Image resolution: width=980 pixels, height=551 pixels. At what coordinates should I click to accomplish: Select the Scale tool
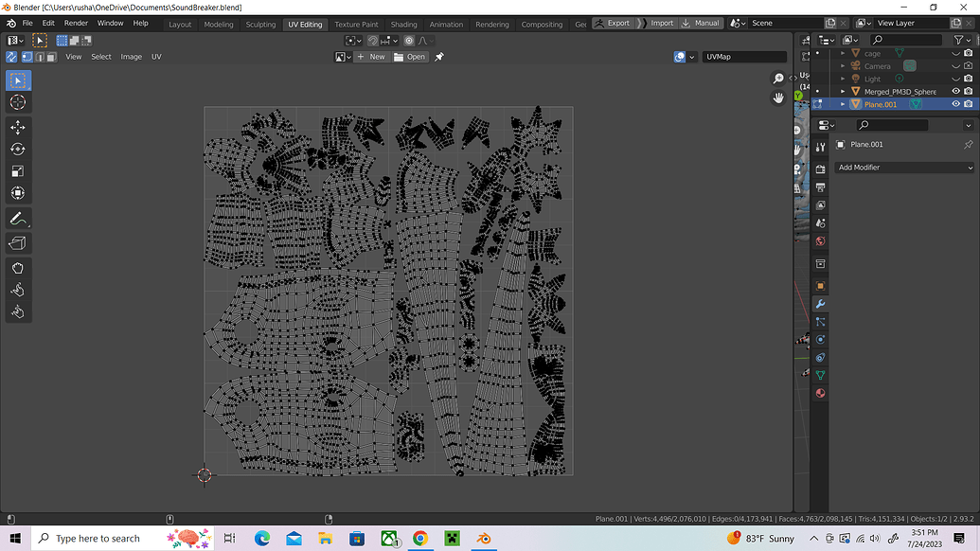click(x=17, y=171)
